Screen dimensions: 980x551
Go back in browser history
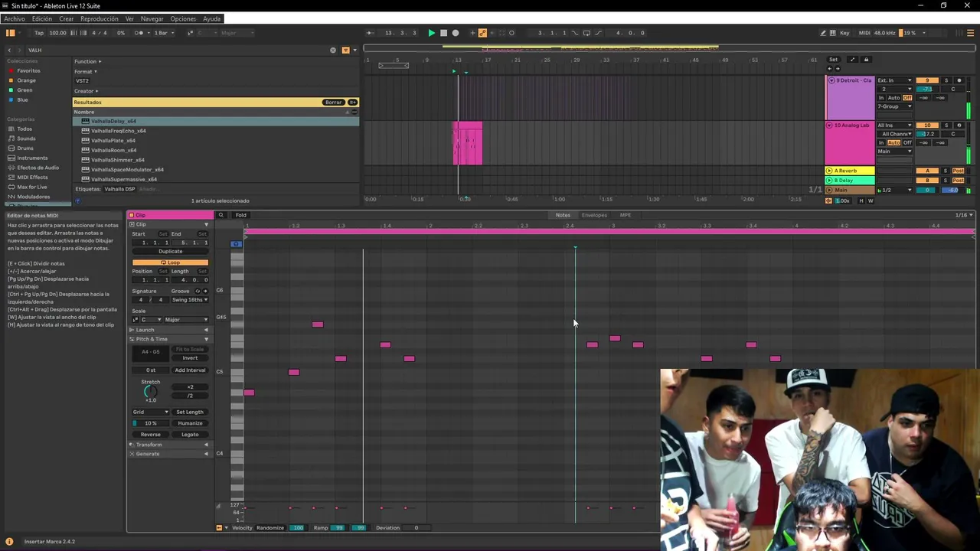point(9,50)
